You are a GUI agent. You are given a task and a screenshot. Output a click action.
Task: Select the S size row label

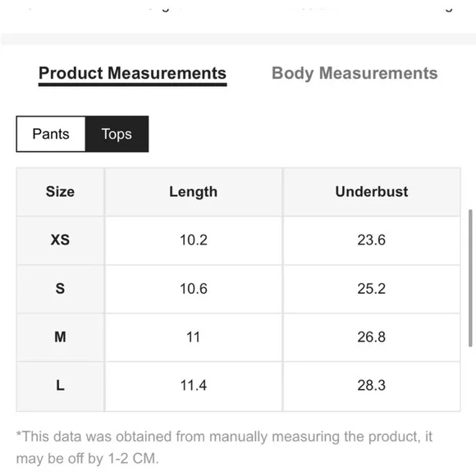[60, 289]
